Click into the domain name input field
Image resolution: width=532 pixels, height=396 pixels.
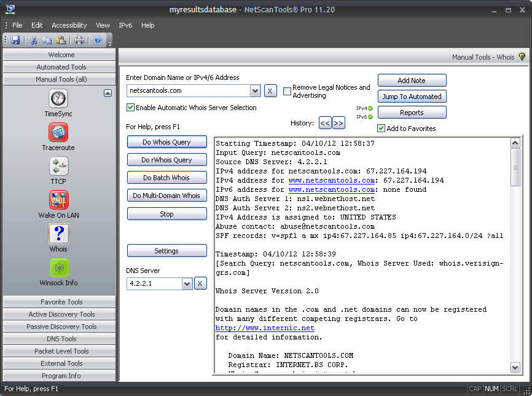click(189, 90)
